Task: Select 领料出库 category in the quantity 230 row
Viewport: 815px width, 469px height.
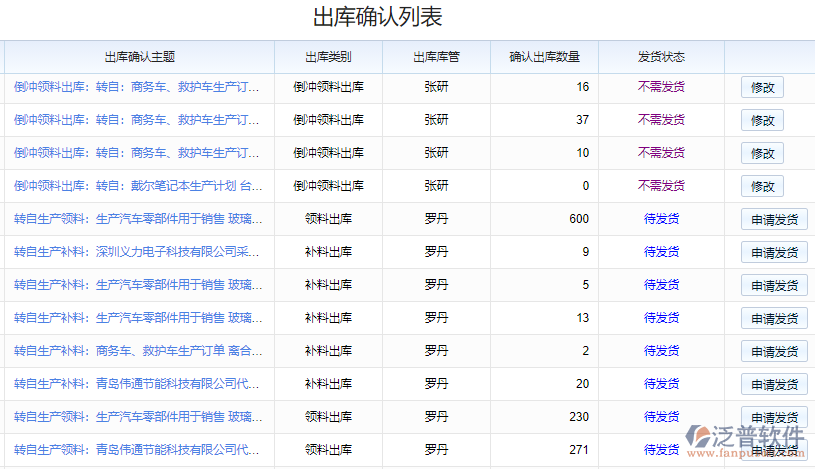Action: [x=328, y=417]
